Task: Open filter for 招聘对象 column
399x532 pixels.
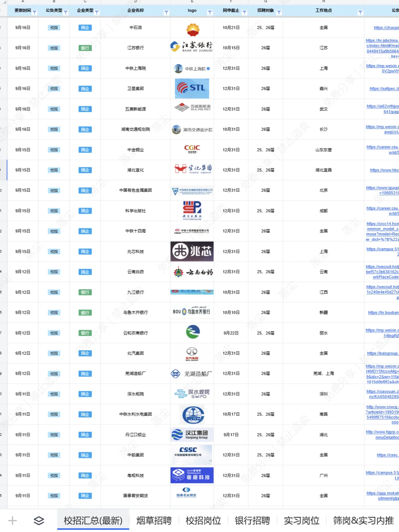Action: click(279, 13)
